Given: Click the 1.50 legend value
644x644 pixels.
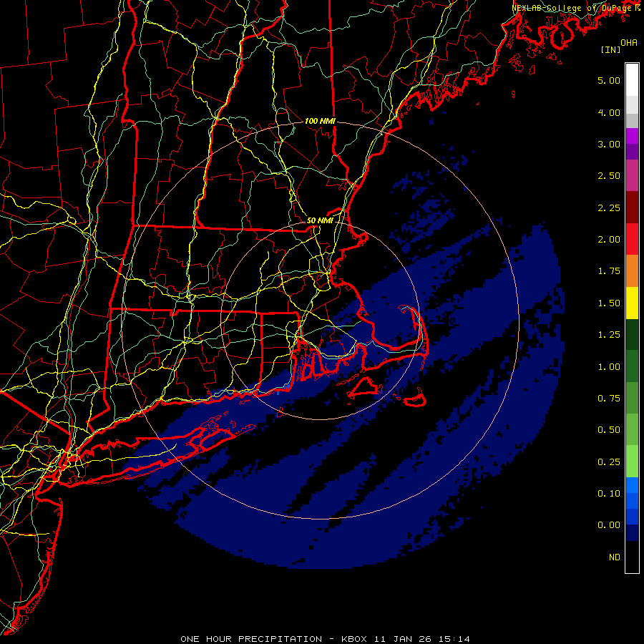Looking at the screenshot, I should coord(609,303).
